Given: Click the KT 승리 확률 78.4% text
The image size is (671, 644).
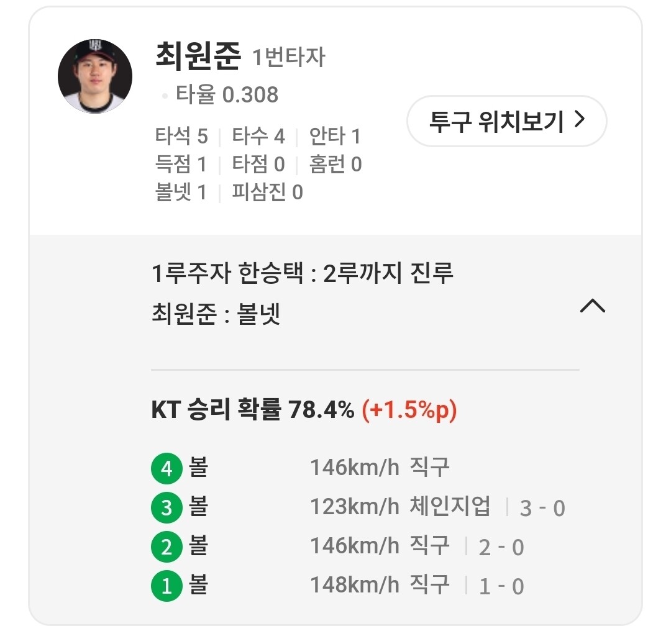Looking at the screenshot, I should point(252,410).
